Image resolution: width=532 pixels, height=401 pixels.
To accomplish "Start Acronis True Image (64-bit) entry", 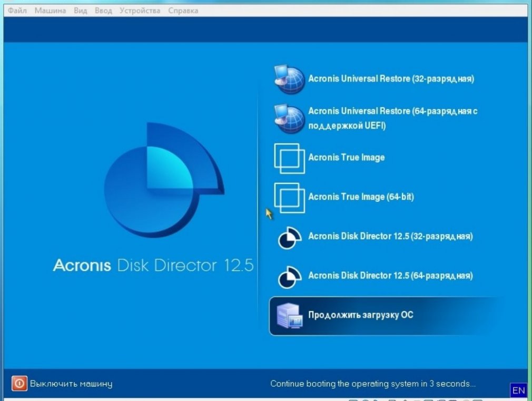I will 361,197.
